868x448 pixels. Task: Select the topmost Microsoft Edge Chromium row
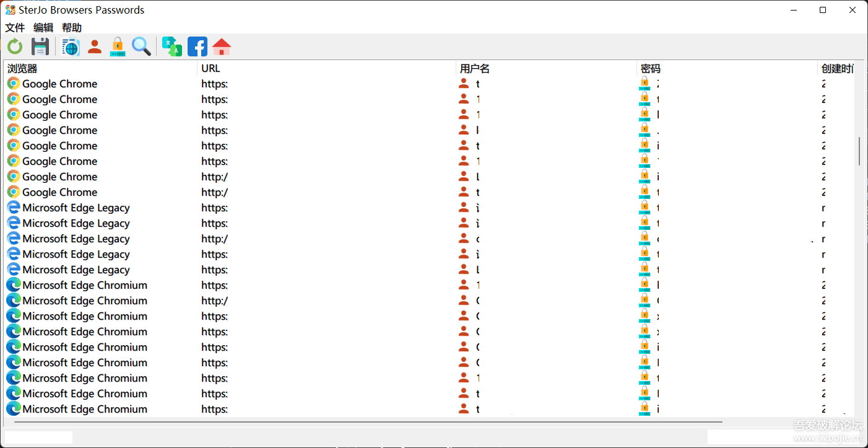point(429,285)
